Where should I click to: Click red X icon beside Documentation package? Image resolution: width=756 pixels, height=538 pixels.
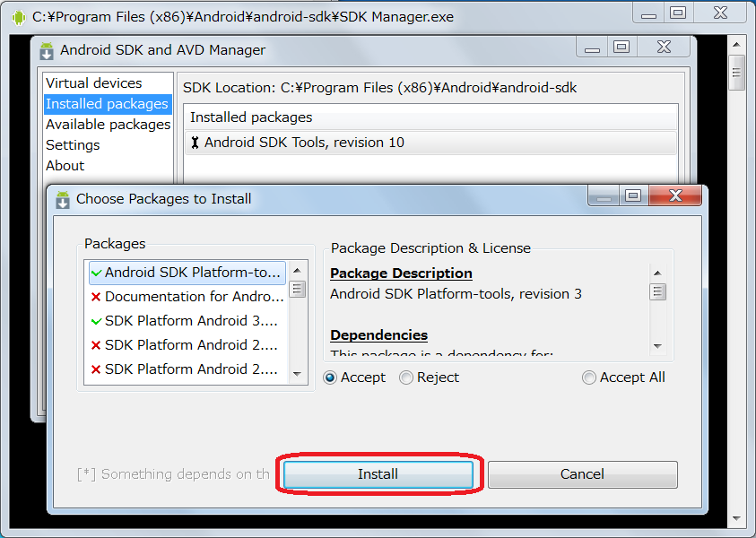tap(96, 297)
